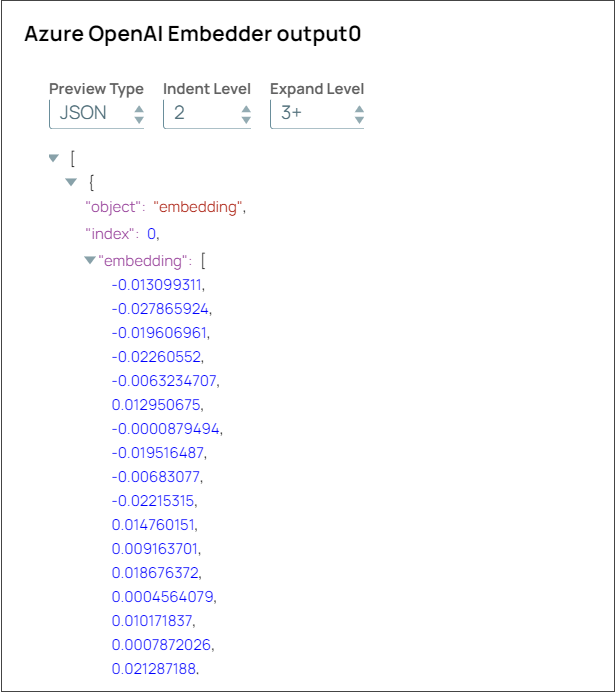The height and width of the screenshot is (692, 615).
Task: Click the "embedding" array key
Action: (142, 261)
